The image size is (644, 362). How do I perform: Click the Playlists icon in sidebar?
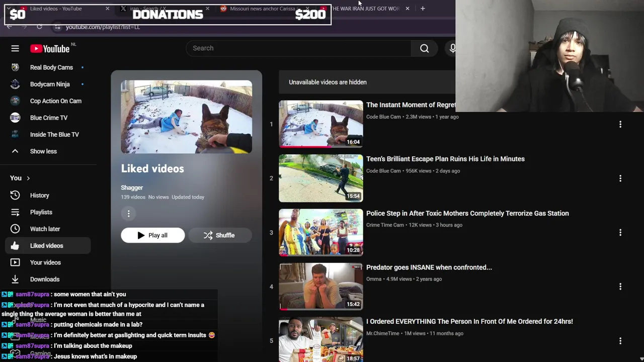click(15, 212)
